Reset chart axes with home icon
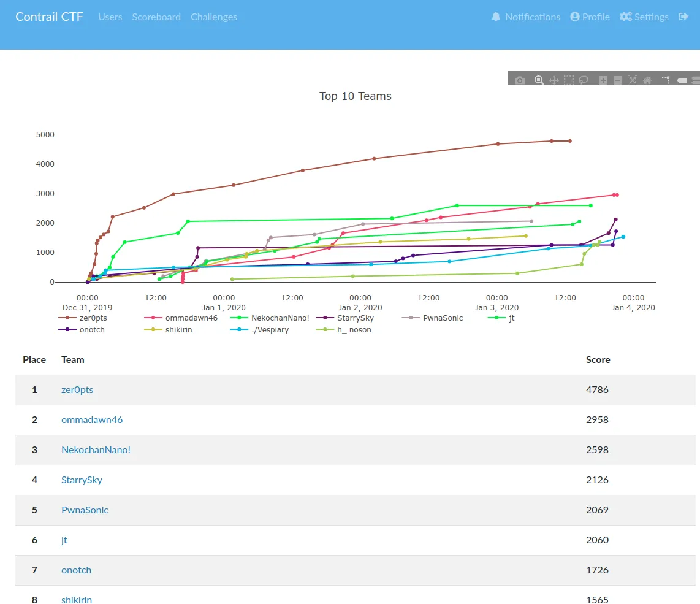The height and width of the screenshot is (604, 700). pyautogui.click(x=647, y=80)
